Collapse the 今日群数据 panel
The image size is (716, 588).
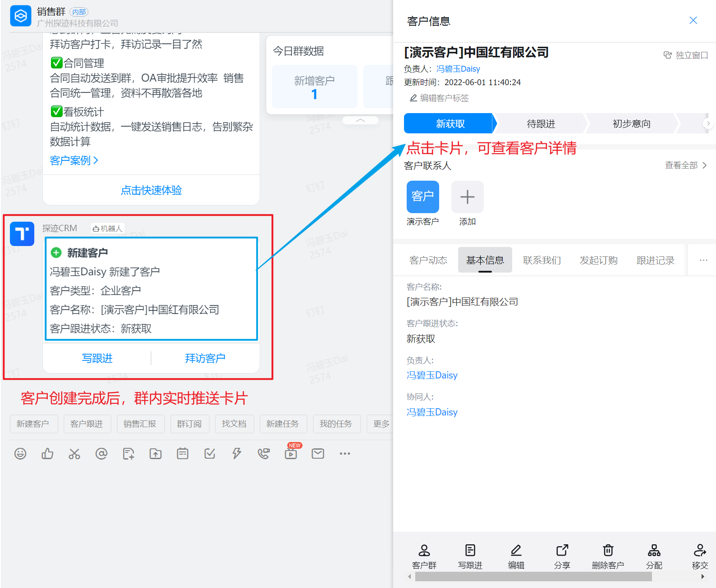[x=360, y=120]
